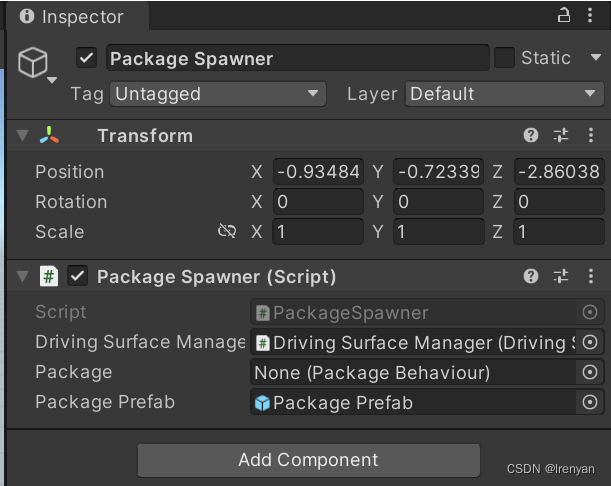
Task: Open Transform component preset settings
Action: pyautogui.click(x=560, y=136)
